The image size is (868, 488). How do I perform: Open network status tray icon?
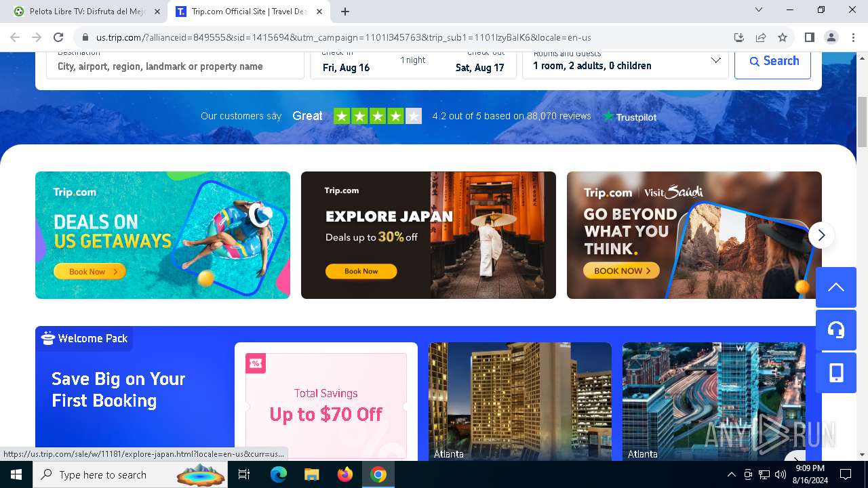764,474
